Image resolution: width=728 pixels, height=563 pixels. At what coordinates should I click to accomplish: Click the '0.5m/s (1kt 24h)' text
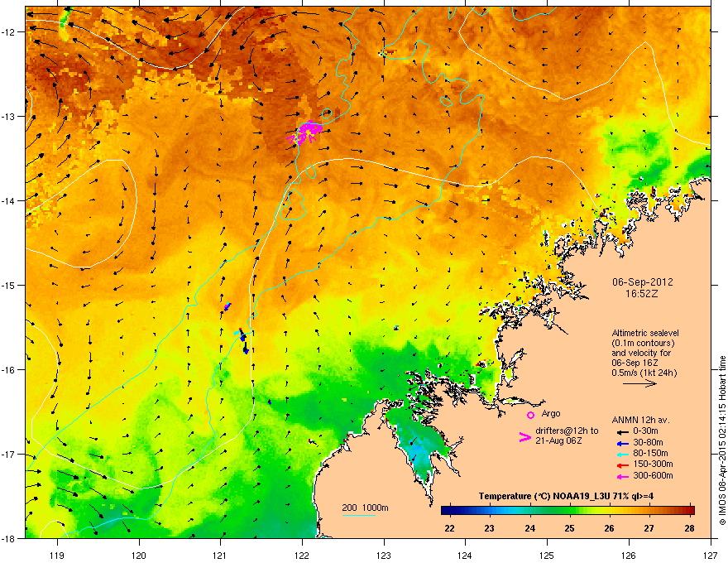click(x=644, y=373)
